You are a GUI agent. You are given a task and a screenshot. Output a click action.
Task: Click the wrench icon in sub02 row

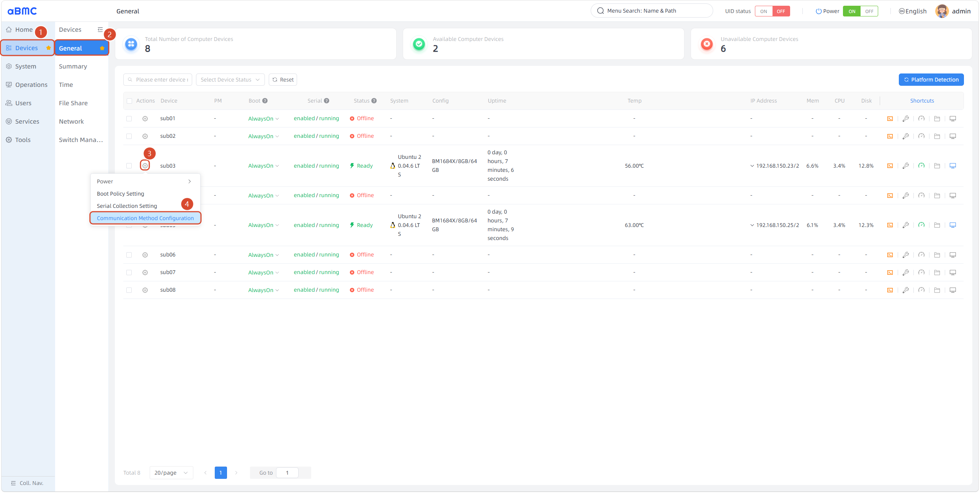[x=906, y=136]
